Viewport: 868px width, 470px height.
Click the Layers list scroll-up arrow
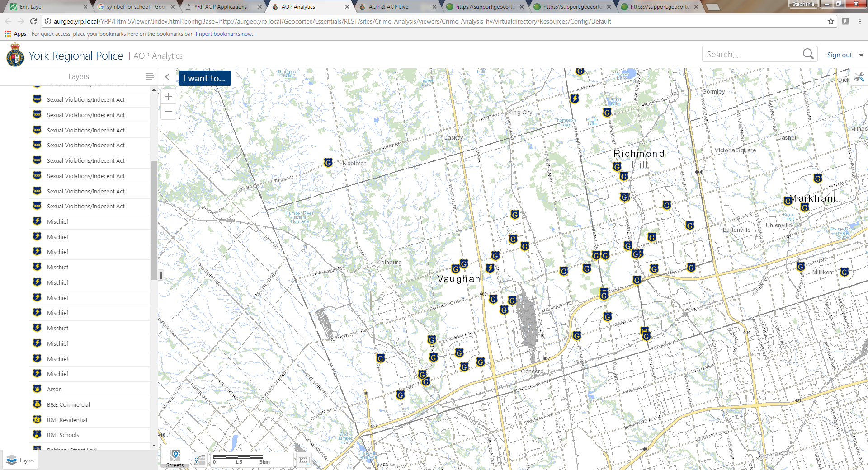(154, 90)
